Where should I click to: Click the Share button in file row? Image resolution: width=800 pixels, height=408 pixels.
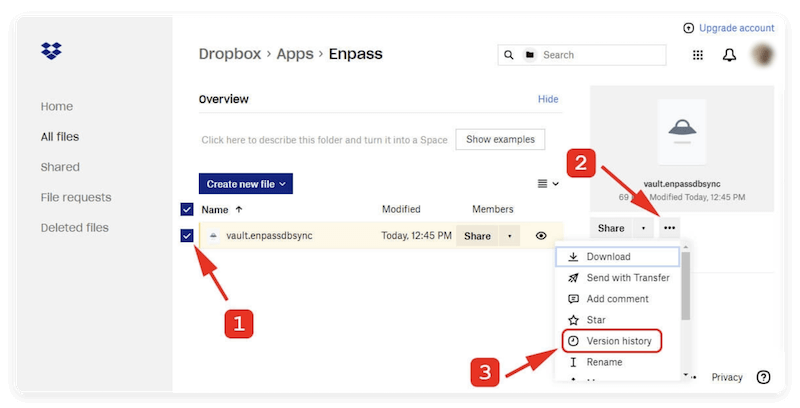click(x=477, y=236)
